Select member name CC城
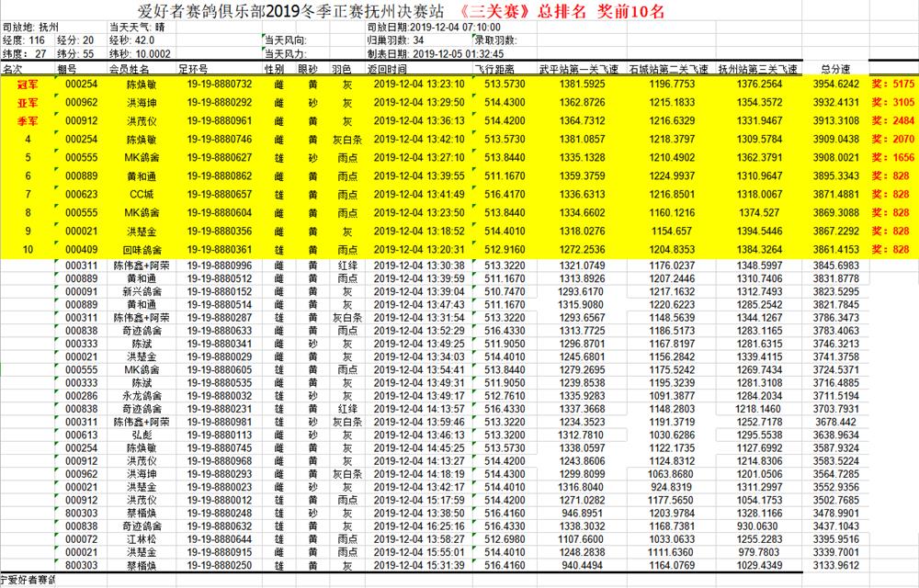 [142, 195]
